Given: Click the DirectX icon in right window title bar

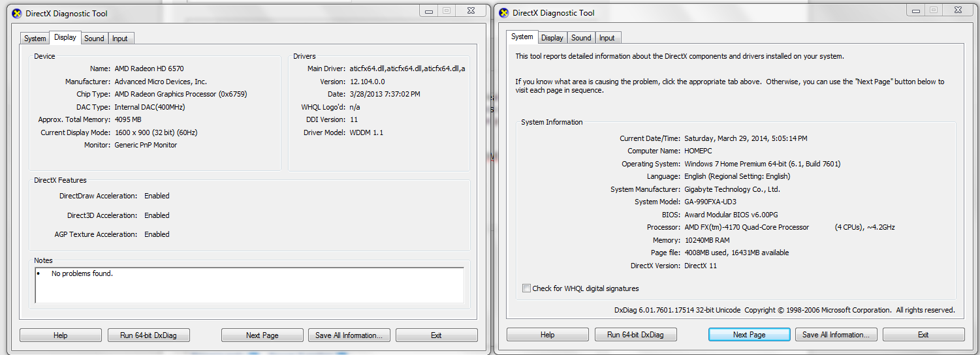Looking at the screenshot, I should (504, 12).
